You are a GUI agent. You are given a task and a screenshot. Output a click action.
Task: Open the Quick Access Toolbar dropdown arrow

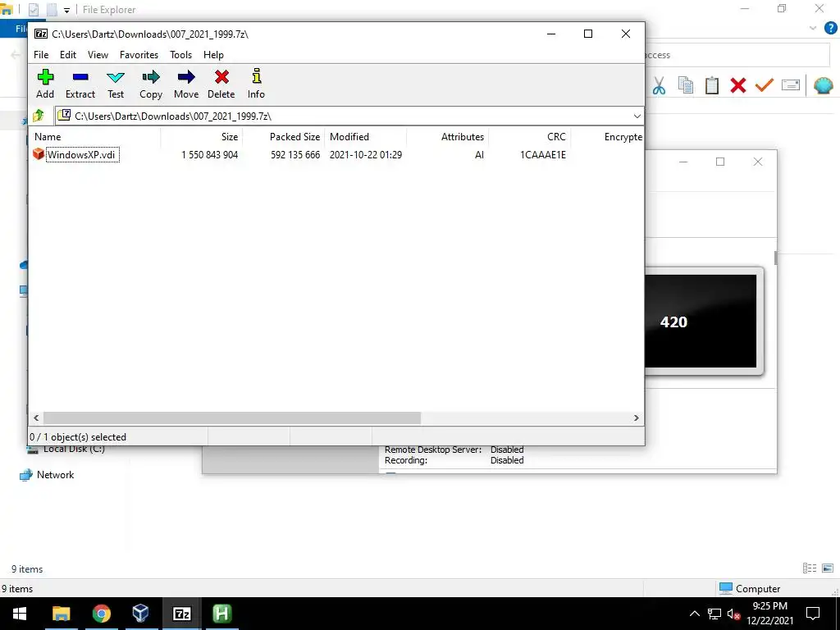point(67,10)
